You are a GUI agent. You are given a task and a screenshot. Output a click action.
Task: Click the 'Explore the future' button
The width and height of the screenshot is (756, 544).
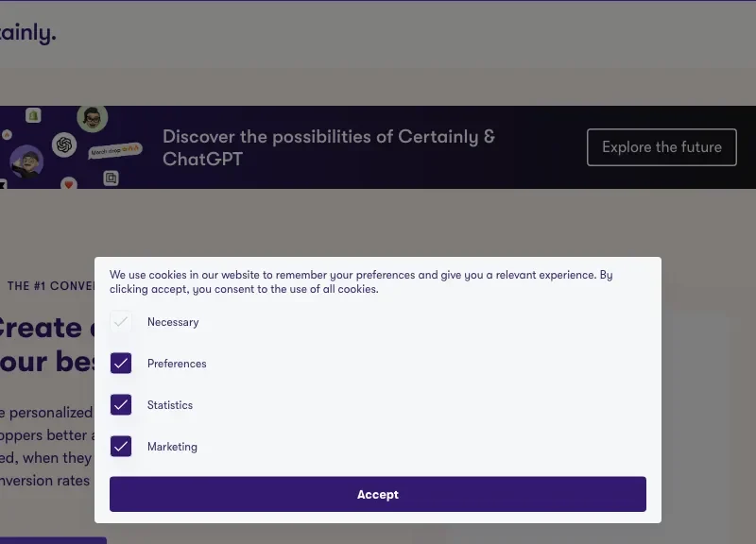[661, 147]
